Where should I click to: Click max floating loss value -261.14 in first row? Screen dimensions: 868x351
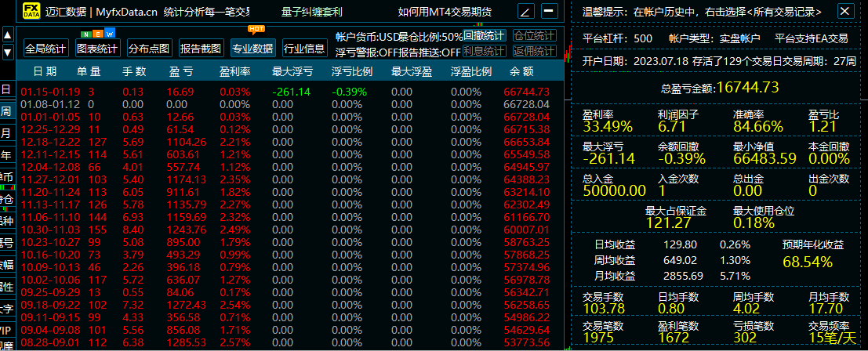coord(291,92)
